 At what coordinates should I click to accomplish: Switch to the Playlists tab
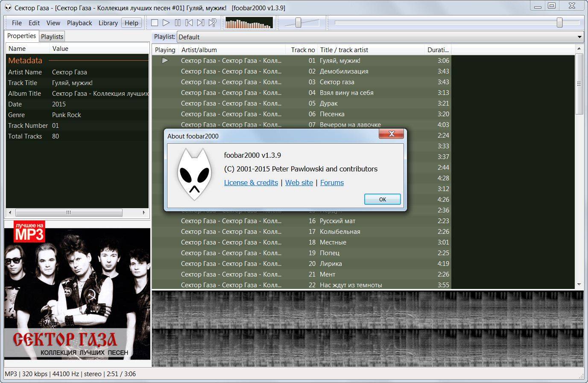pyautogui.click(x=52, y=37)
